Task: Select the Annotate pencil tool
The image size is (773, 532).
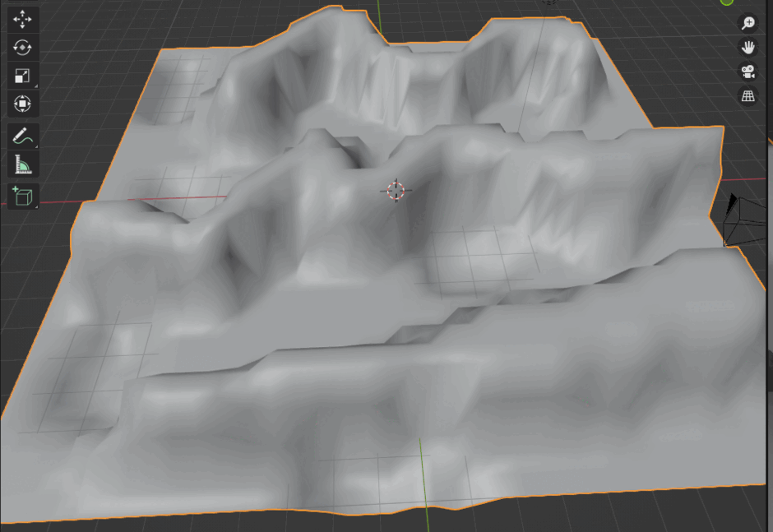Action: click(x=23, y=136)
